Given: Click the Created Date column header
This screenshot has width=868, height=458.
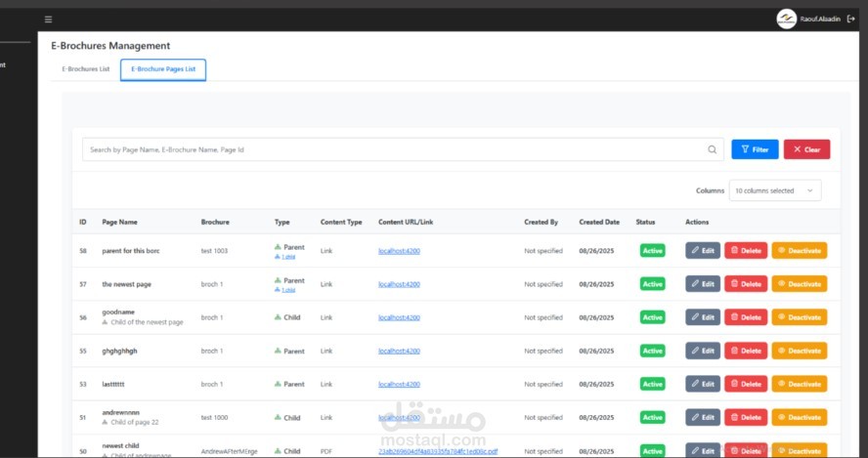Looking at the screenshot, I should click(x=599, y=222).
